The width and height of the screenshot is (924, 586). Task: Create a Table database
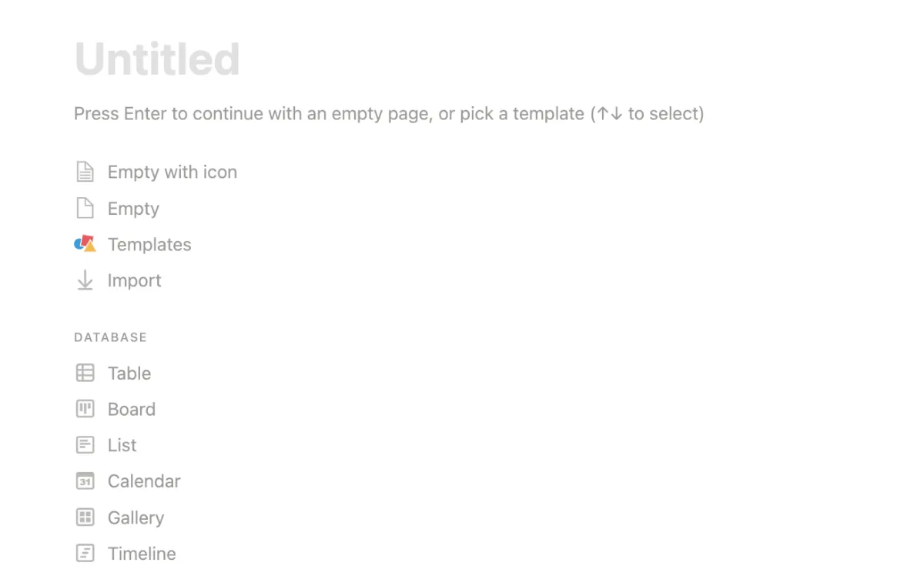pos(129,373)
